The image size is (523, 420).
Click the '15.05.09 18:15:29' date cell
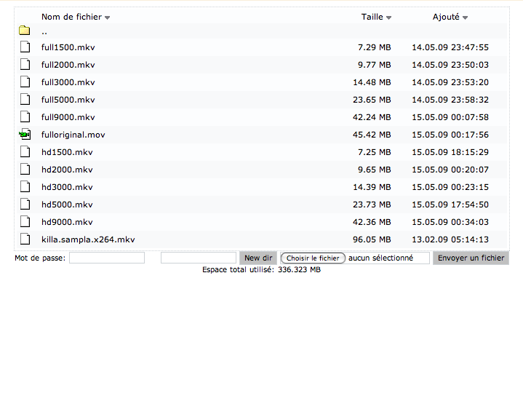[450, 152]
